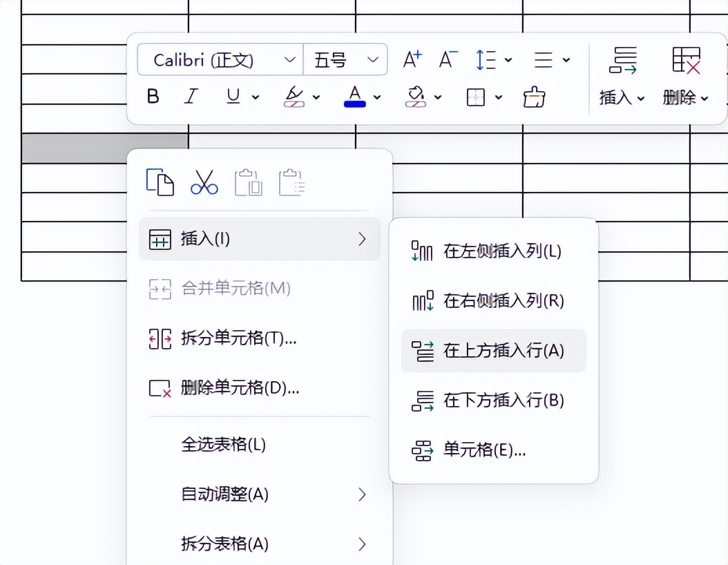Toggle Italic formatting
Screen dimensions: 728x565
click(191, 97)
